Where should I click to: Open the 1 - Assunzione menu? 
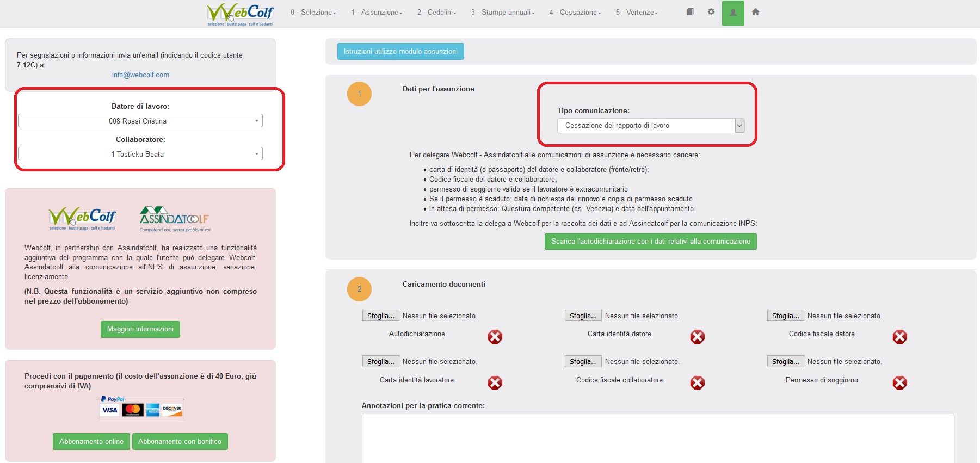click(x=377, y=13)
